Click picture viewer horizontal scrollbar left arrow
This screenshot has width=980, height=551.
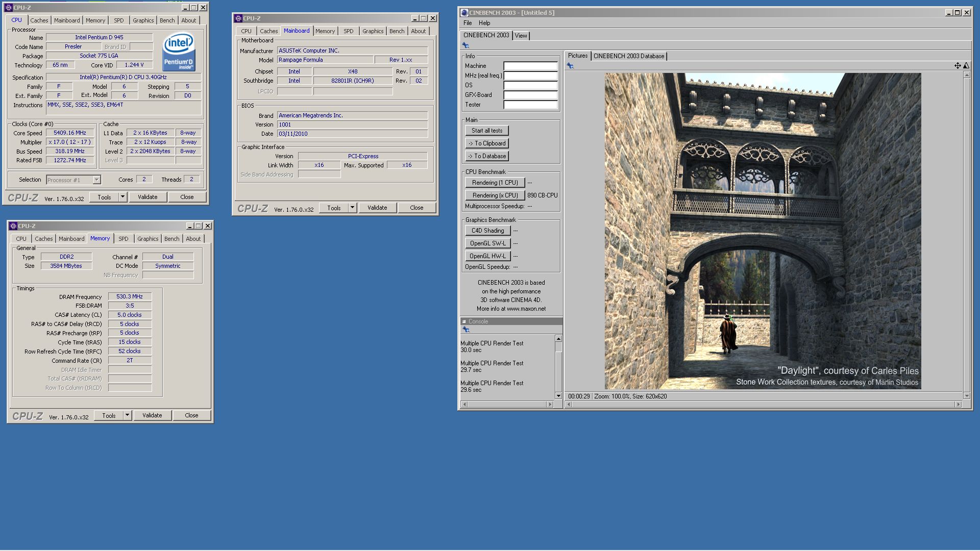569,405
